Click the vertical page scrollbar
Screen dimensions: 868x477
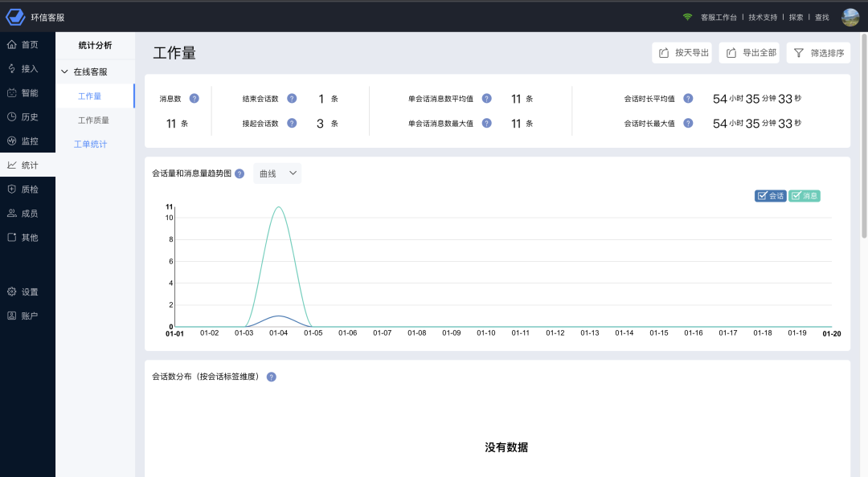click(x=864, y=137)
